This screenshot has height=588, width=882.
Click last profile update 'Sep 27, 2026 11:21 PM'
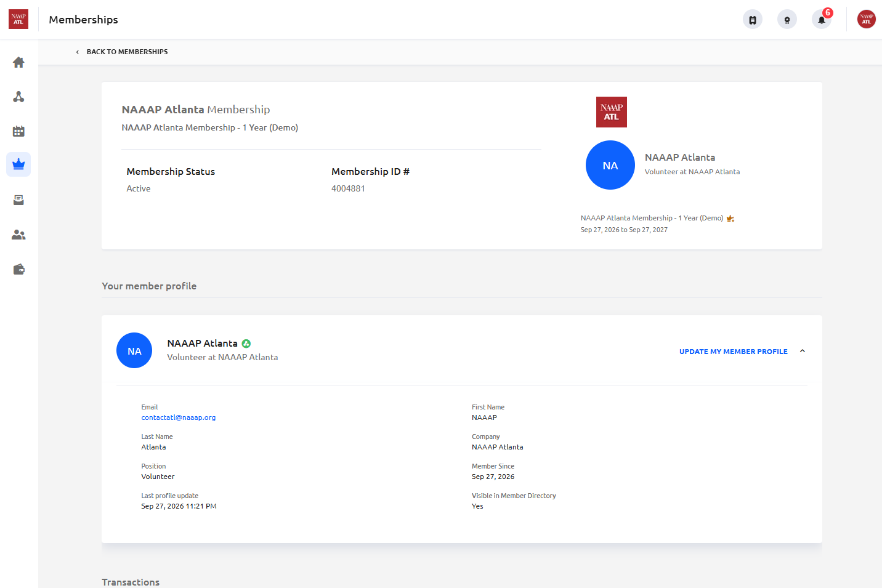click(179, 506)
